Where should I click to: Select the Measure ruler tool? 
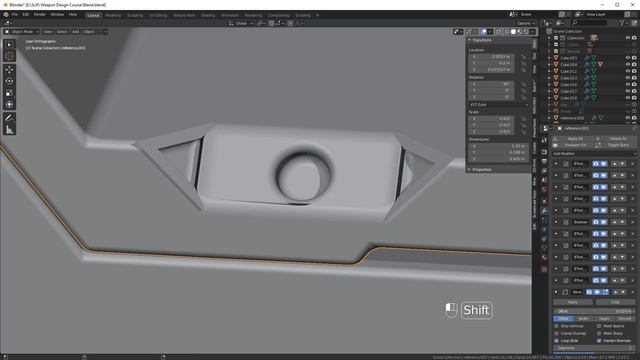[x=9, y=130]
